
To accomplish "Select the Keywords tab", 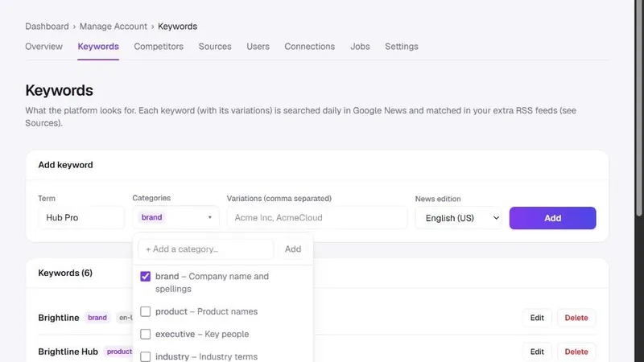I will pyautogui.click(x=98, y=47).
